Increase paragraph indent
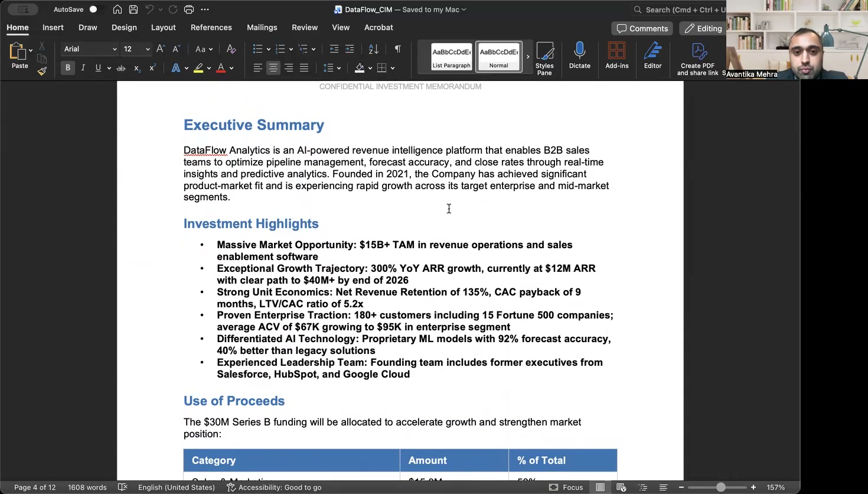 [x=350, y=49]
